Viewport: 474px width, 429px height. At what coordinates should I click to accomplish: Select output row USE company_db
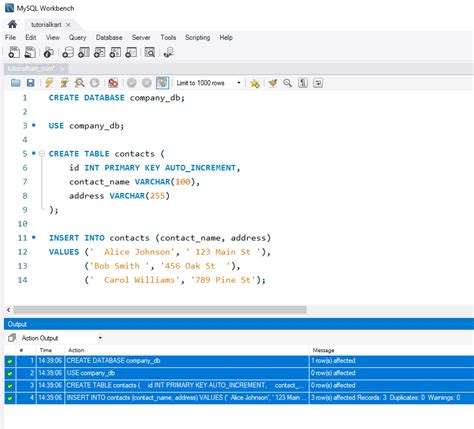point(239,373)
